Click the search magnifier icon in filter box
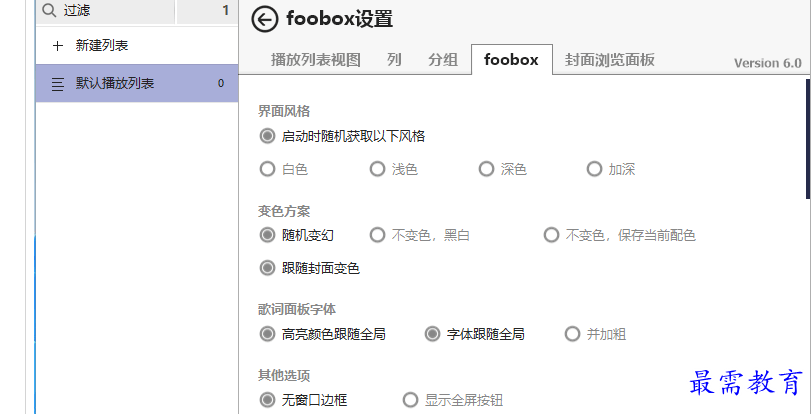Screen dimensions: 811x414 50,11
